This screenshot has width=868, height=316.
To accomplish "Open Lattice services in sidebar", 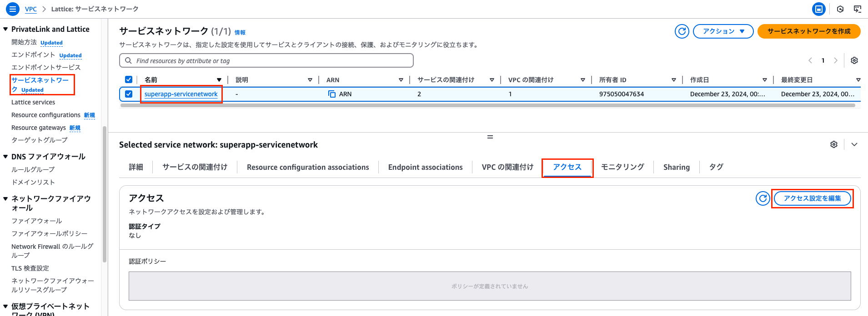I will click(x=33, y=102).
